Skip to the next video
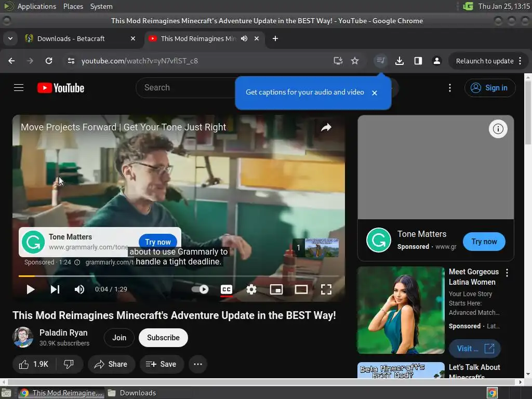Image resolution: width=532 pixels, height=399 pixels. click(x=55, y=289)
